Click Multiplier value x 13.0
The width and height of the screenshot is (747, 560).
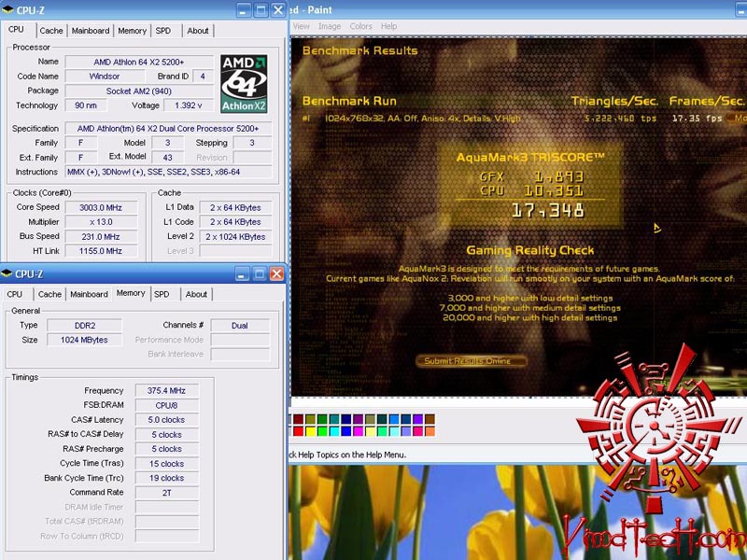pyautogui.click(x=101, y=222)
